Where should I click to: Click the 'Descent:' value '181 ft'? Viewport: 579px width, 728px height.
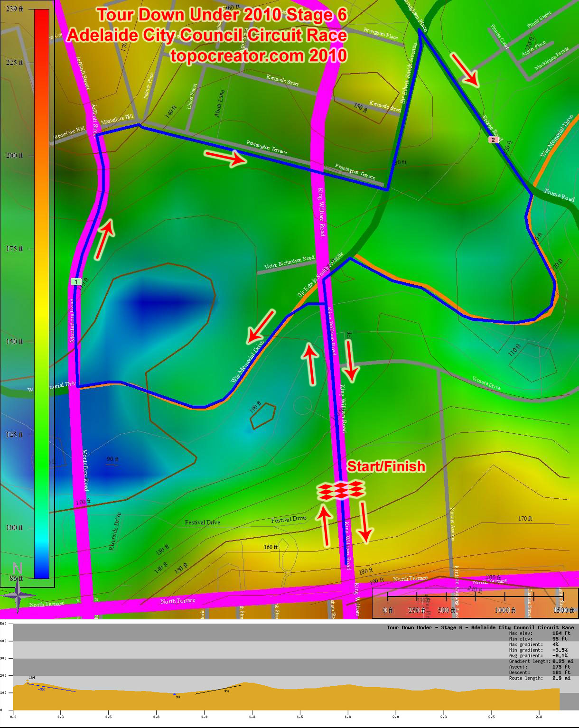561,672
